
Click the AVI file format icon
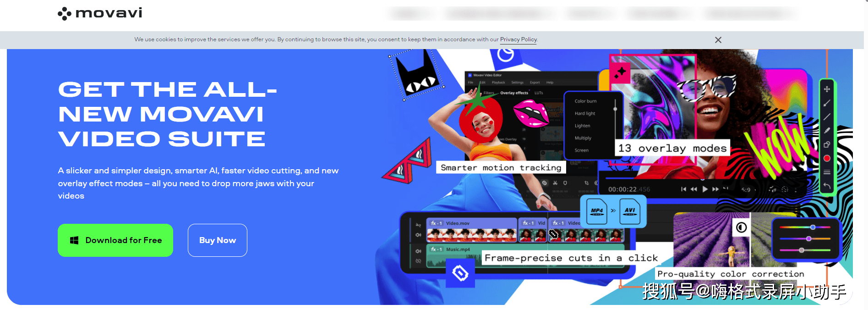(630, 211)
